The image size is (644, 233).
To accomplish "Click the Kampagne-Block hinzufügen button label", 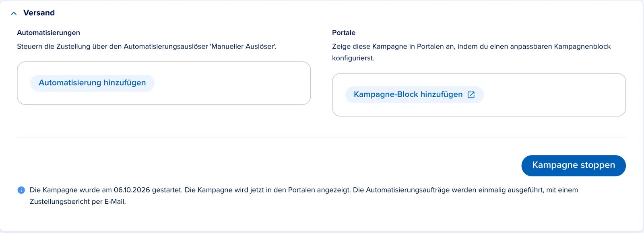I will (x=408, y=94).
